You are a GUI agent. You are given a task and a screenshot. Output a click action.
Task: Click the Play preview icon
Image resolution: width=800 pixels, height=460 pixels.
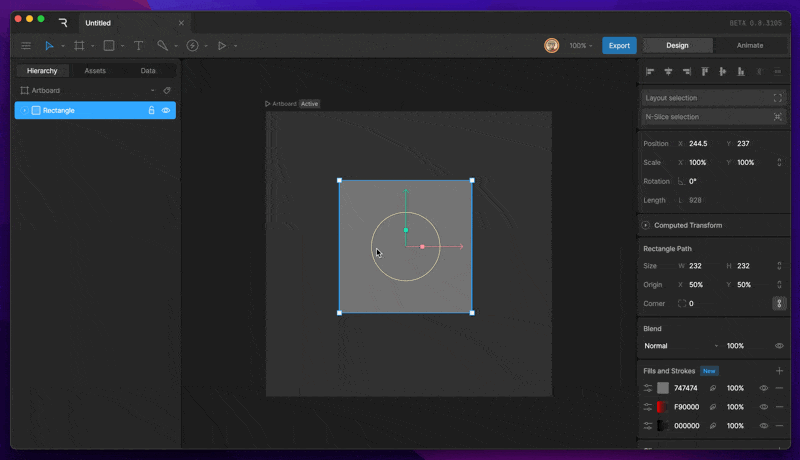click(222, 46)
